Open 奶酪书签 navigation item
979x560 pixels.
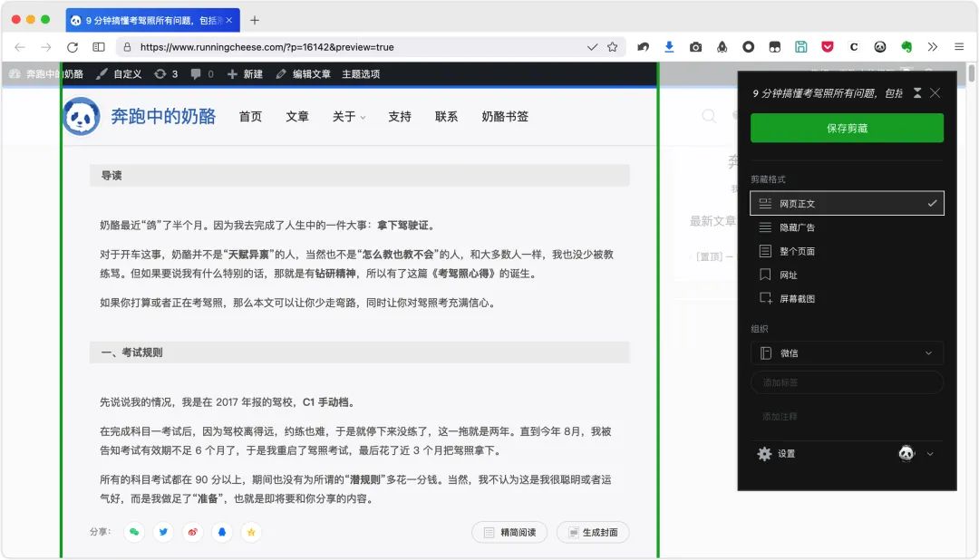[505, 117]
